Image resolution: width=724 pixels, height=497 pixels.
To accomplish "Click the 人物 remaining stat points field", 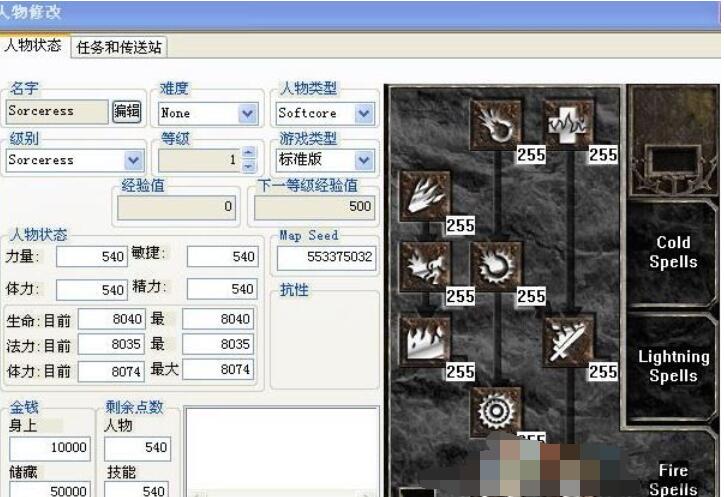I will tap(138, 448).
